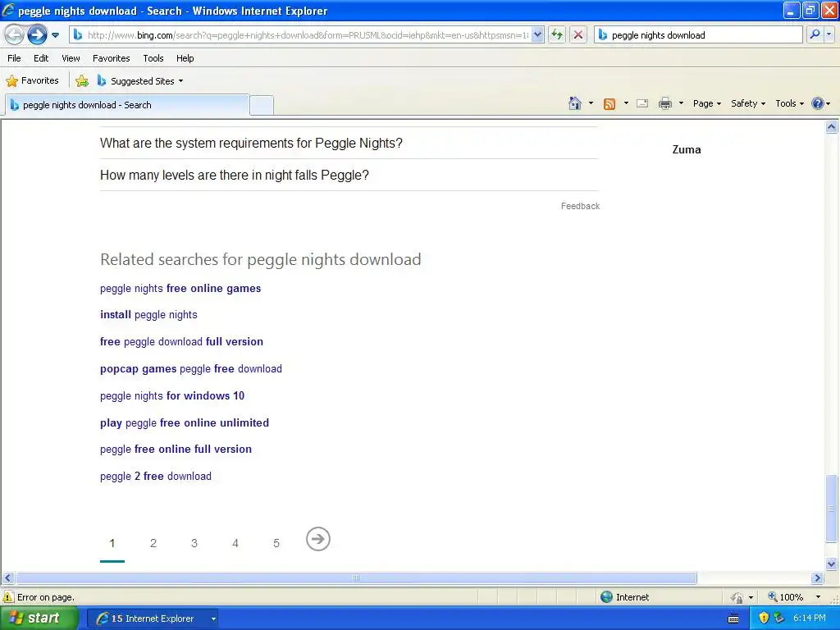Screen dimensions: 840x630
Task: Go to results page 3
Action: tap(194, 543)
